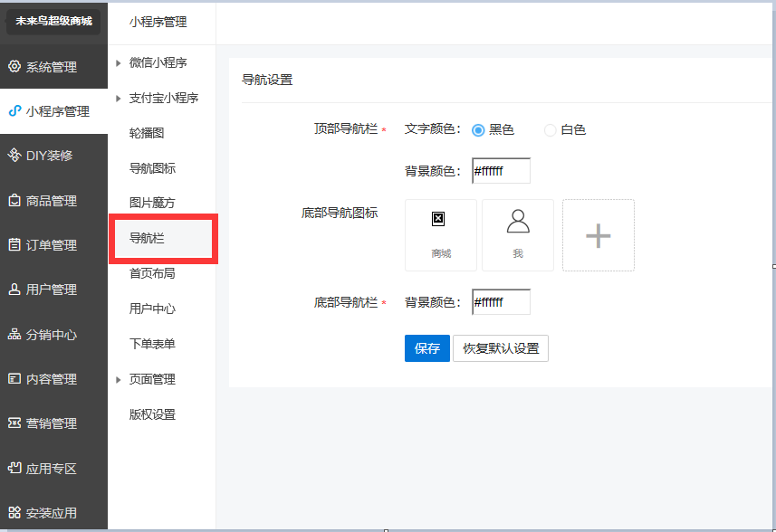Click the 订单管理 clipboard icon
The height and width of the screenshot is (532, 776).
coord(14,244)
